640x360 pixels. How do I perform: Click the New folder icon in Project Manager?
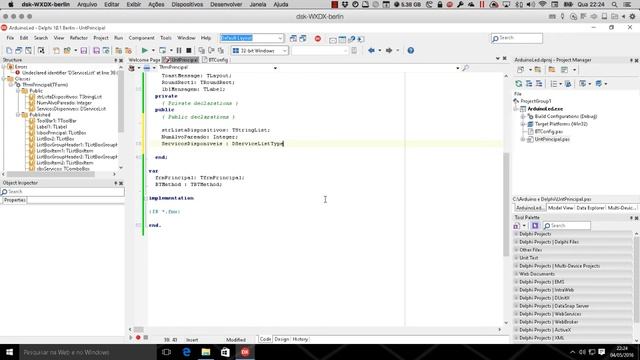(552, 70)
